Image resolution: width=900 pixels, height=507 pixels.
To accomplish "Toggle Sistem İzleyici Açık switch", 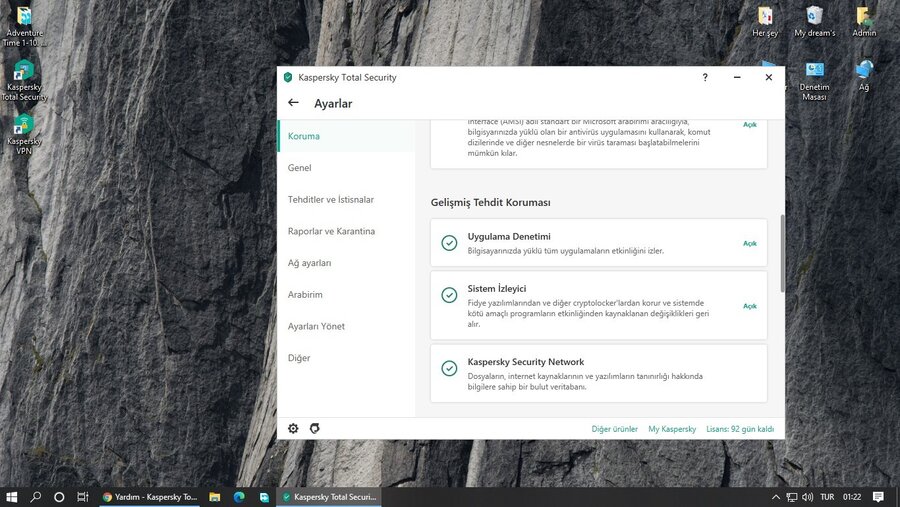I will tap(749, 306).
